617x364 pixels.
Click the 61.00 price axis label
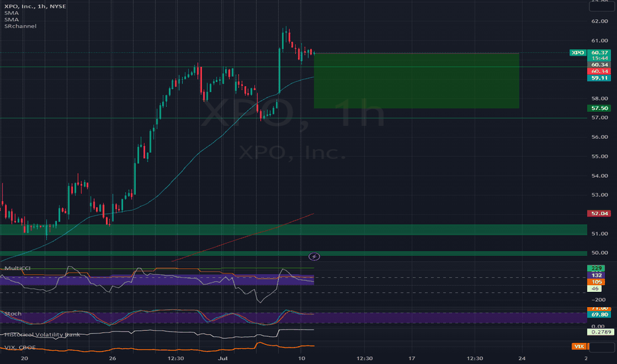[x=600, y=40]
